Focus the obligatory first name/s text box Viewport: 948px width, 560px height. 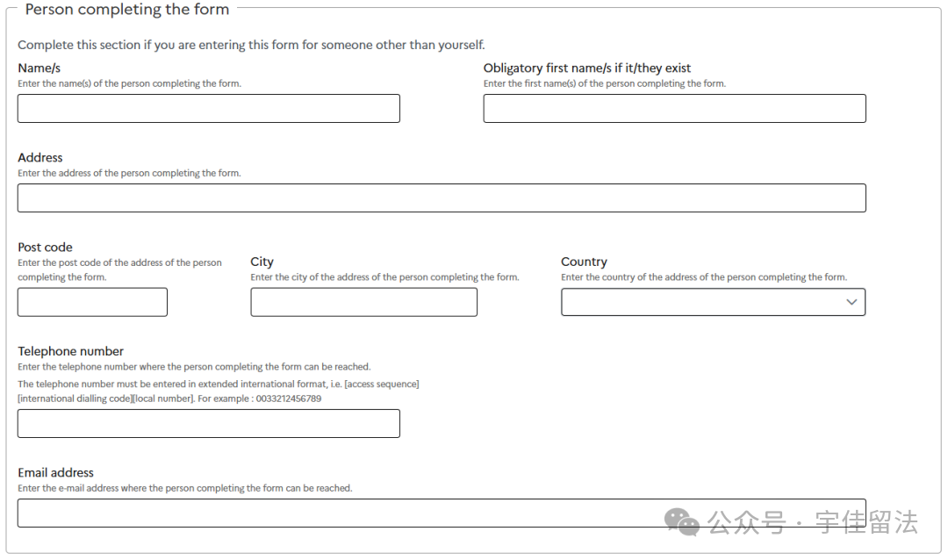(x=674, y=109)
